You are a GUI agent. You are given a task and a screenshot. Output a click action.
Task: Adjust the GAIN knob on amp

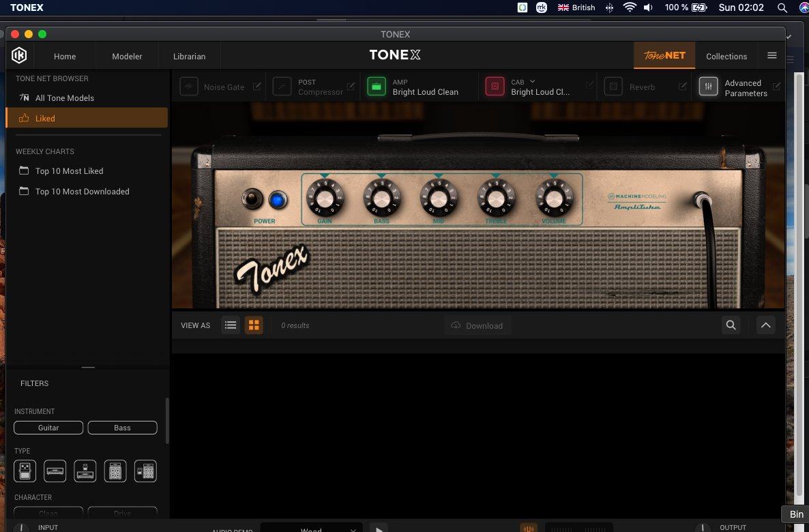pos(325,198)
